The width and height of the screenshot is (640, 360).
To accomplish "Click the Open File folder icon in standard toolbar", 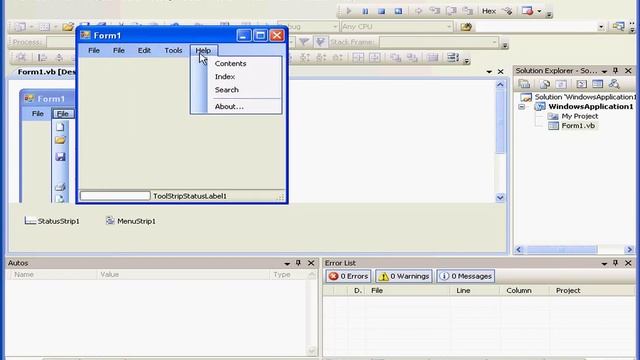I will tap(68, 27).
